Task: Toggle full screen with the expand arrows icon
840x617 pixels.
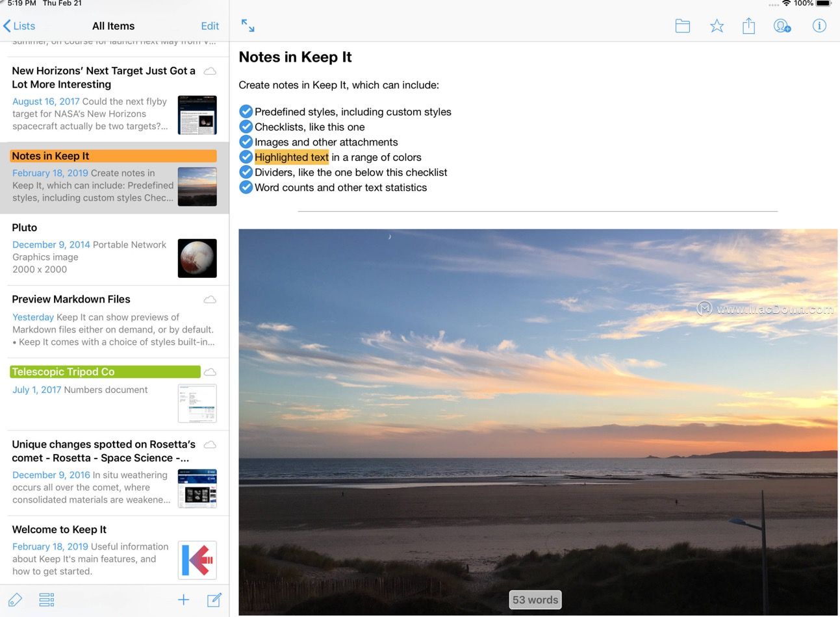Action: coord(248,26)
